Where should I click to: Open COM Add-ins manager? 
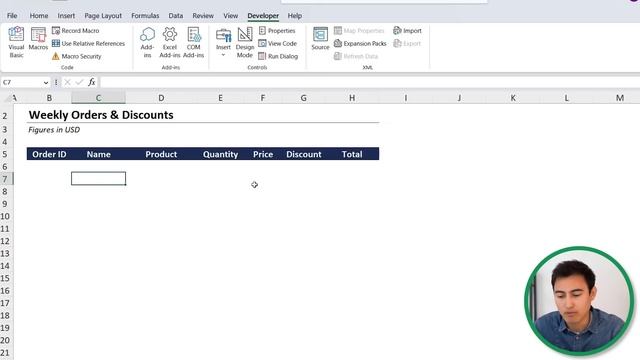pyautogui.click(x=193, y=42)
